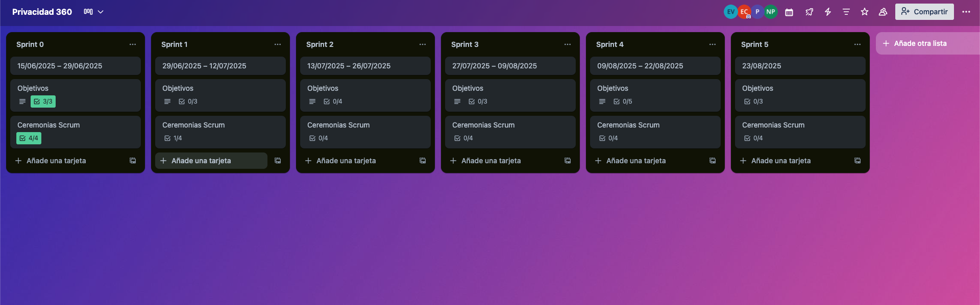Click 'Añade una tarjeta' in Sprint 1
The image size is (980, 305).
(x=201, y=161)
